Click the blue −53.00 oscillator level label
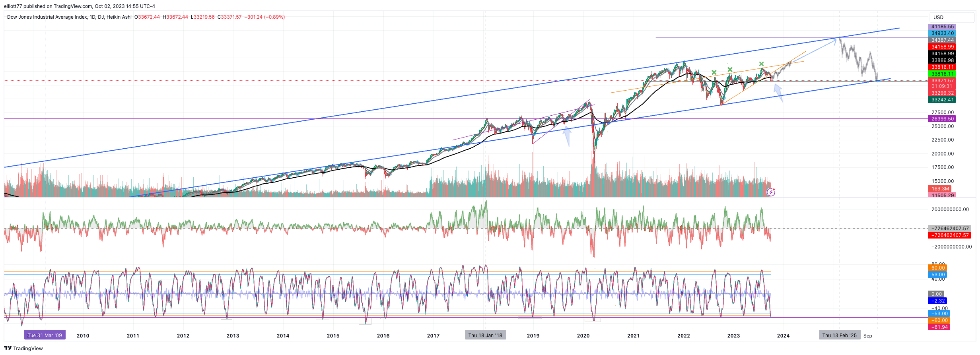Viewport: 980px width, 355px height. [939, 314]
